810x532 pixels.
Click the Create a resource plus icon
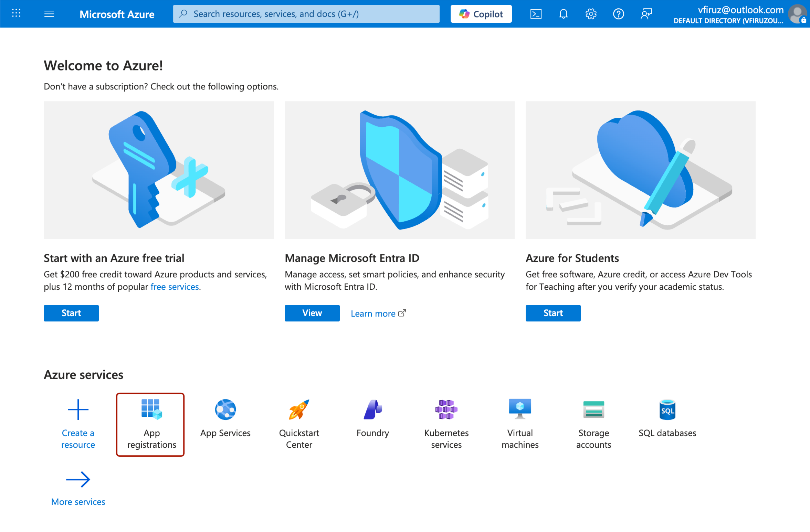(78, 409)
